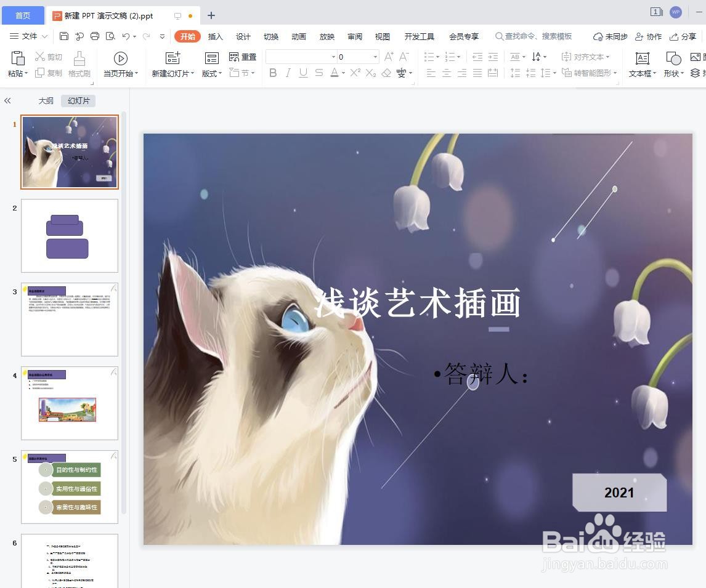Viewport: 706px width, 588px height.
Task: Click the slide panel vertical scrollbar
Action: tap(124, 313)
